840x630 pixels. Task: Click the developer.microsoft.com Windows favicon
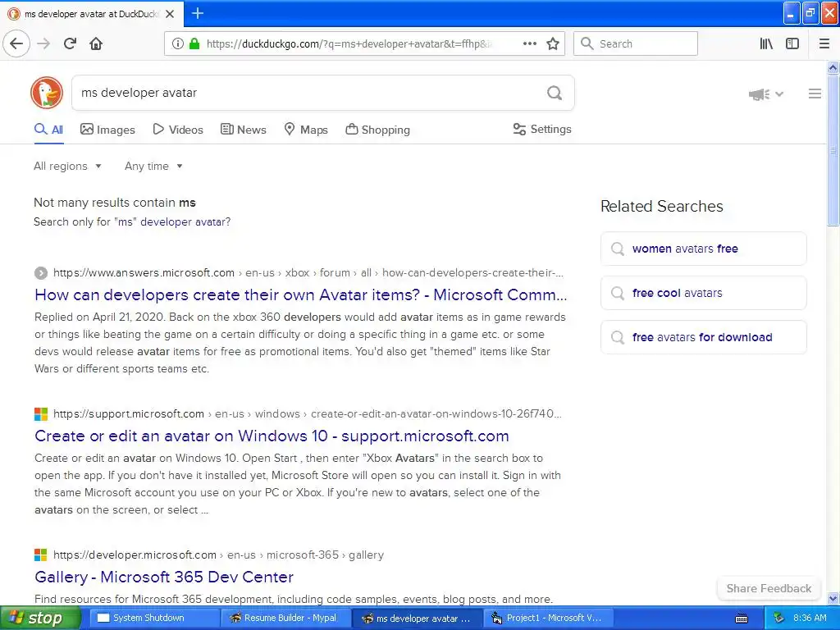[x=41, y=555]
